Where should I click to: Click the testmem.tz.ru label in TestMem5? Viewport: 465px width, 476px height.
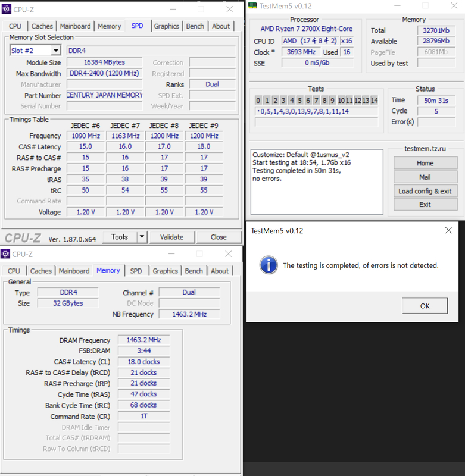[425, 148]
